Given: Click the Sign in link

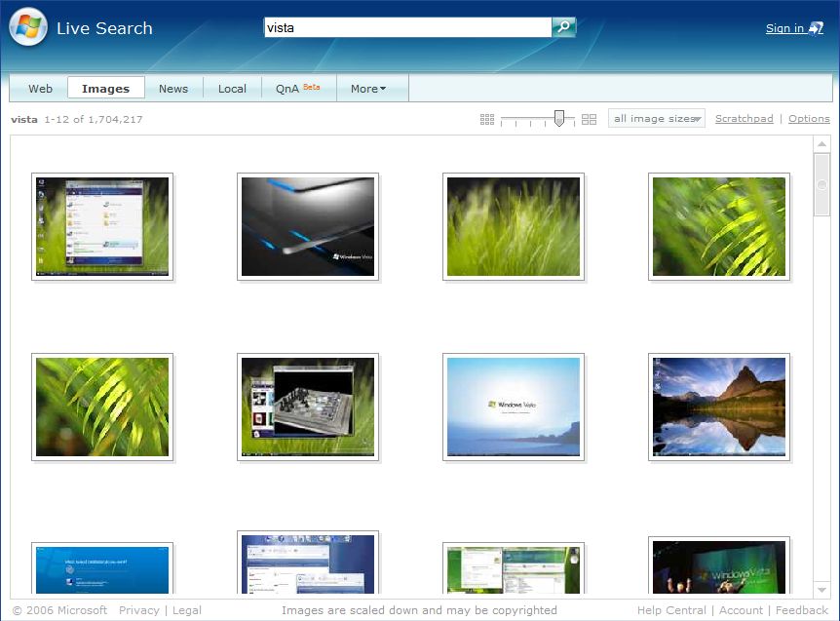Looking at the screenshot, I should [x=784, y=28].
